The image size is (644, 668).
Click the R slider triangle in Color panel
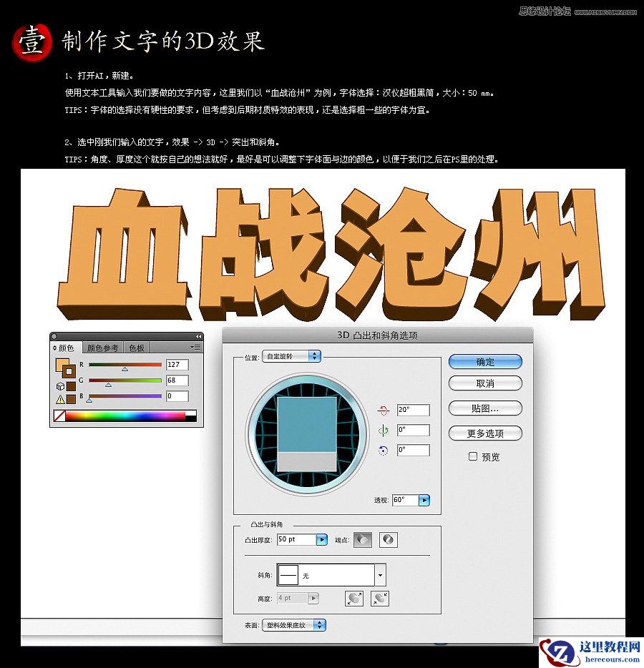[x=125, y=369]
